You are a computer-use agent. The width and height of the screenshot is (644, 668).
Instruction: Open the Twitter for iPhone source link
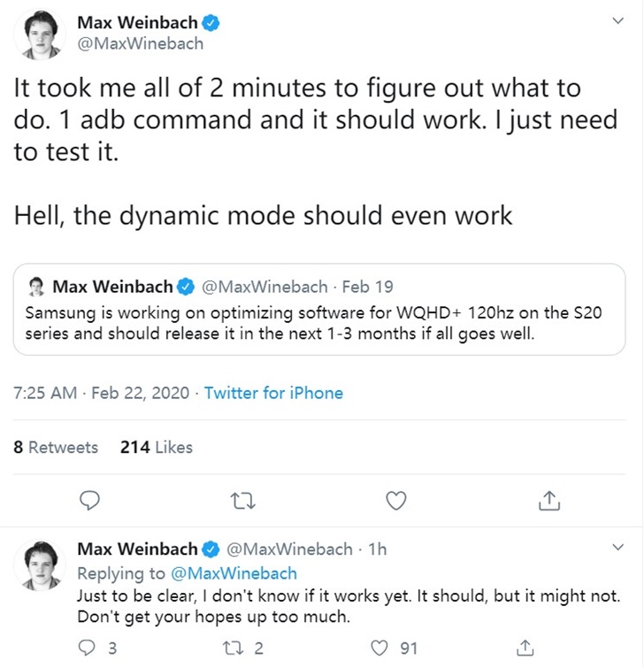(273, 393)
